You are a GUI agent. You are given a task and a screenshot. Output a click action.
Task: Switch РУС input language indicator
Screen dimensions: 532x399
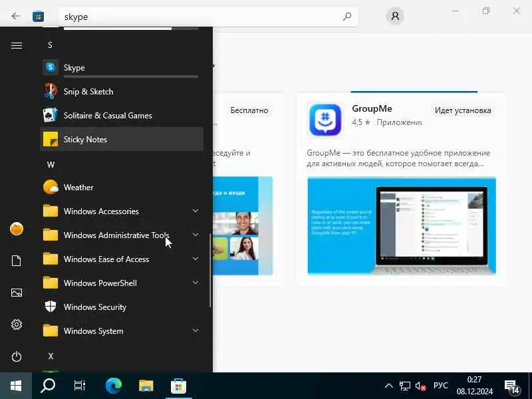440,386
